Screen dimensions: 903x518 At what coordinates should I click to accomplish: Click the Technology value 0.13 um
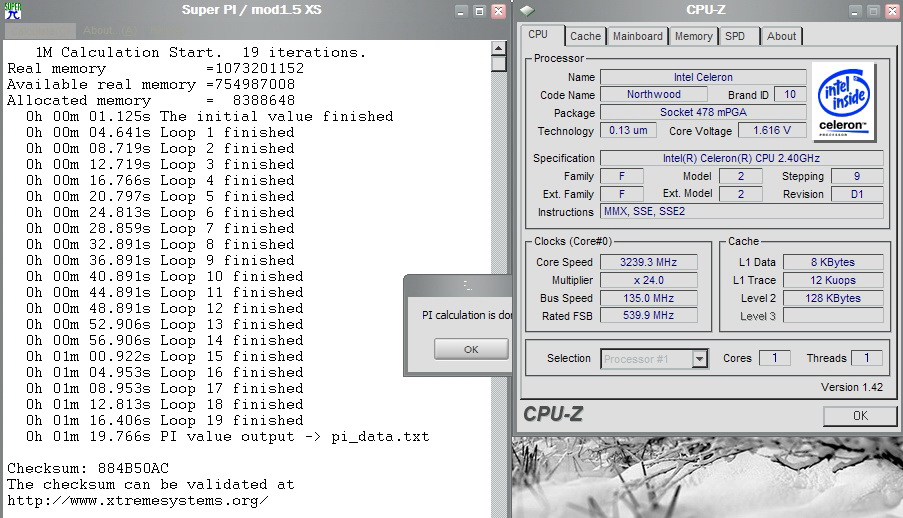[628, 130]
